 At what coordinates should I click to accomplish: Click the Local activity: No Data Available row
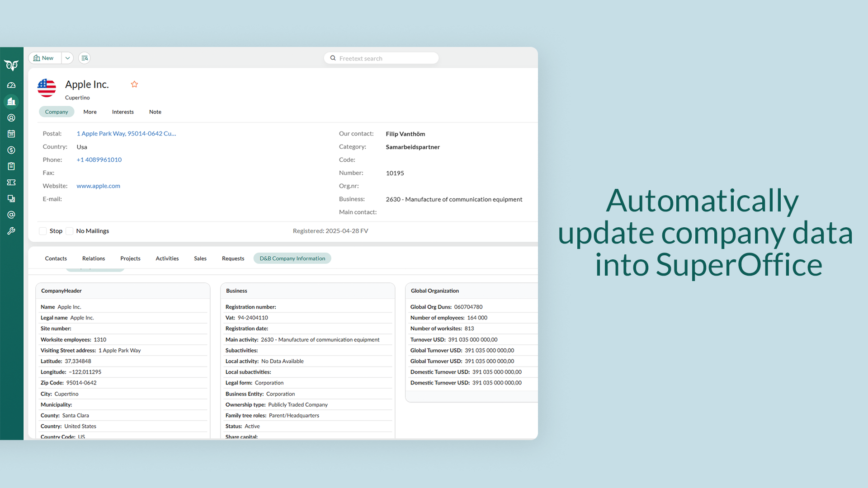[x=308, y=361]
